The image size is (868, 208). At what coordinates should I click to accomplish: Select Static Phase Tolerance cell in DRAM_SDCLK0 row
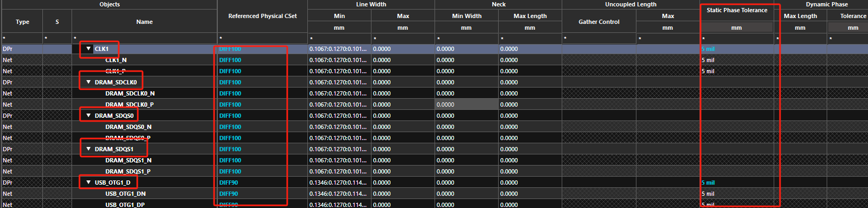pos(737,82)
